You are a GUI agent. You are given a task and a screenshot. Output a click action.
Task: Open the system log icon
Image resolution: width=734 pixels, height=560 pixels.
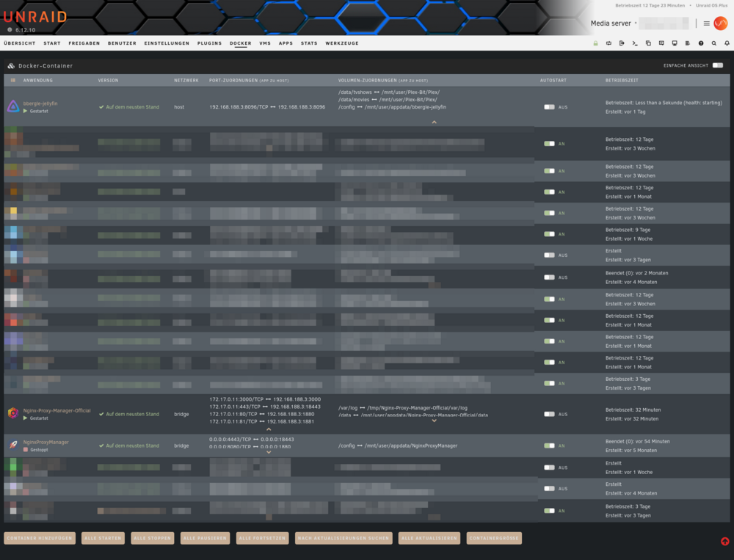tap(688, 43)
